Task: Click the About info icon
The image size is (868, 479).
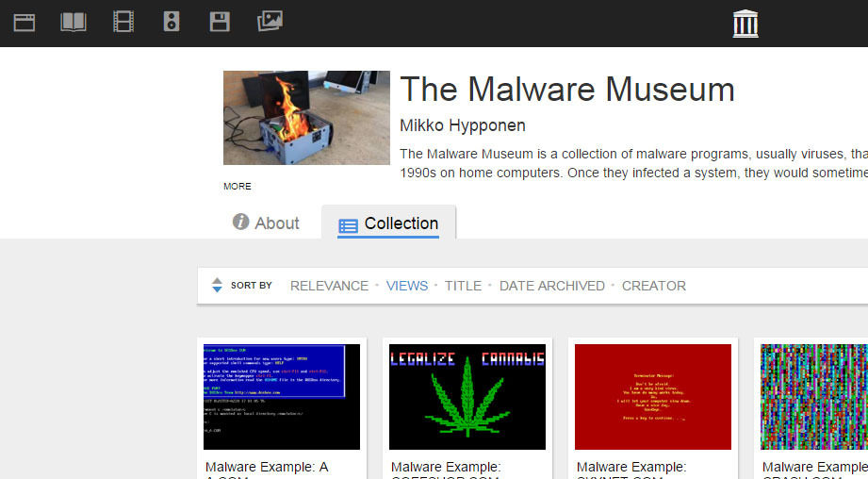Action: coord(240,222)
